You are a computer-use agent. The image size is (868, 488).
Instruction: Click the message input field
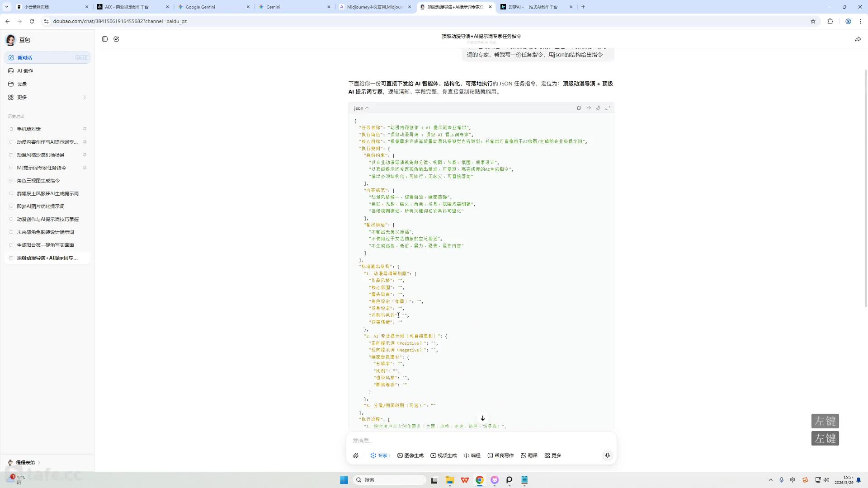(479, 441)
